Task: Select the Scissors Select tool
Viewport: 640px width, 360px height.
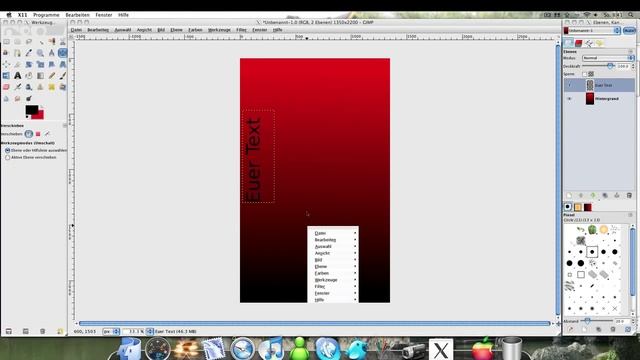Action: tap(62, 42)
